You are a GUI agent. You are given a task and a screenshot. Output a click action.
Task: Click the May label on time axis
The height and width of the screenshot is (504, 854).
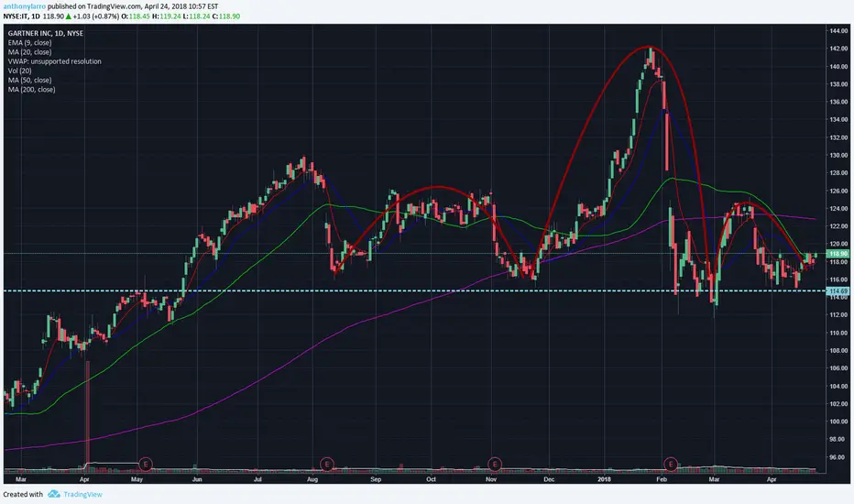tap(137, 479)
